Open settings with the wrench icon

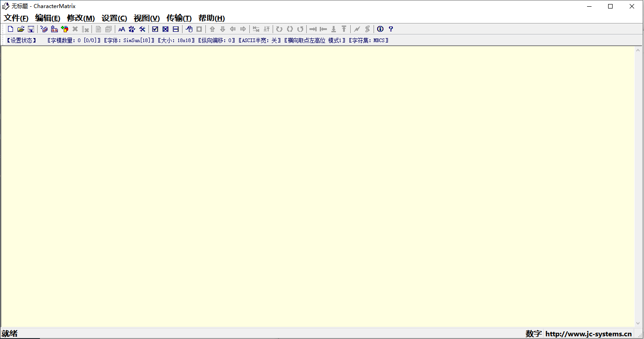(x=142, y=29)
